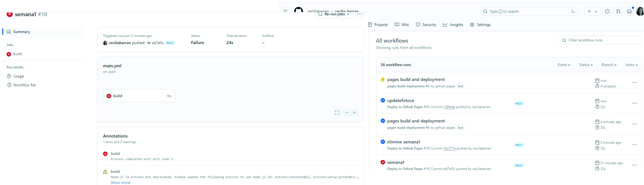Open three-dot menu for semana1 run row
This screenshot has width=644, height=185.
pos(635,165)
